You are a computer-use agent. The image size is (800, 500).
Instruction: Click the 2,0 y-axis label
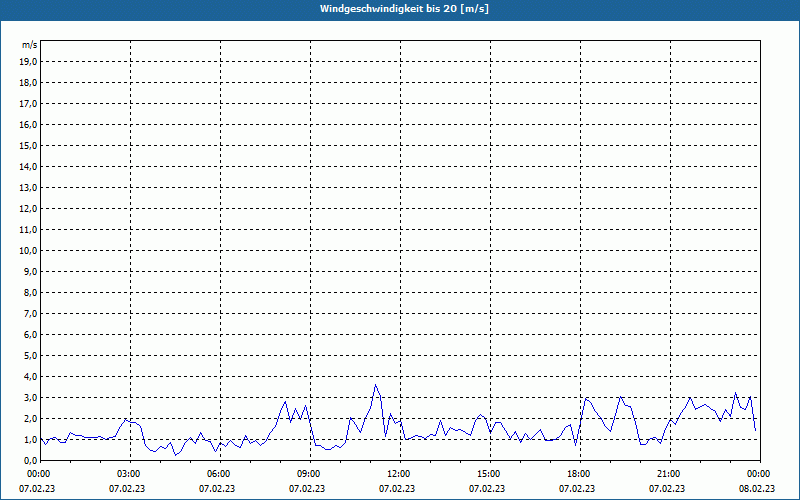point(31,418)
